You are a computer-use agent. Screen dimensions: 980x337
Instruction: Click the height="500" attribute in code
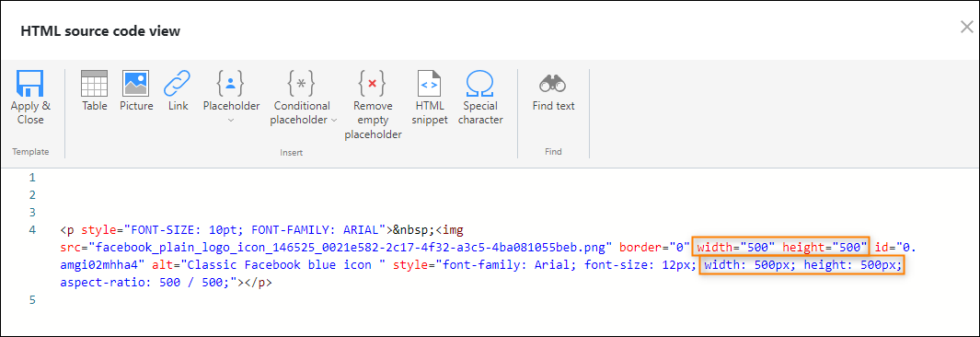[824, 247]
